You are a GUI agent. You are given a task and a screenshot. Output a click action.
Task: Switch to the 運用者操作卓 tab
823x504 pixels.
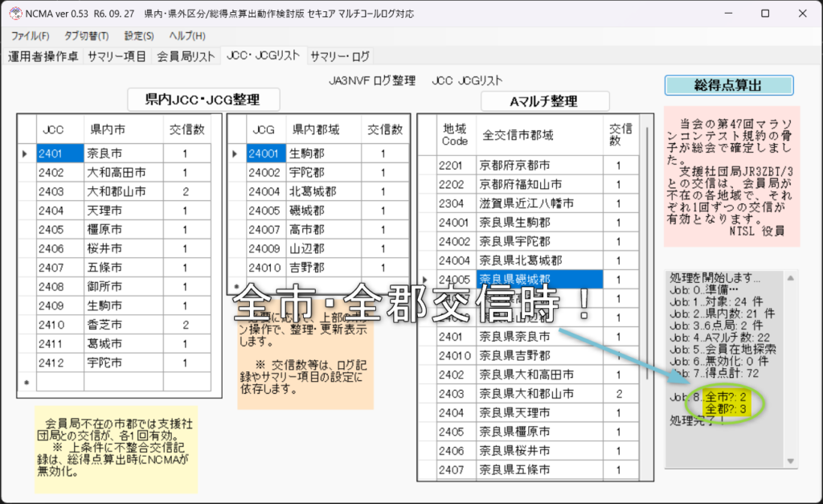pos(43,56)
